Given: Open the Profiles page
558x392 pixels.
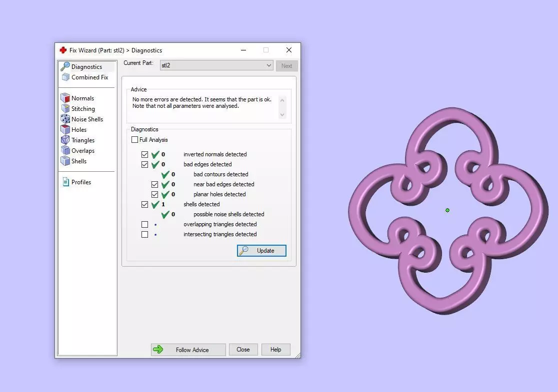Looking at the screenshot, I should click(x=81, y=182).
